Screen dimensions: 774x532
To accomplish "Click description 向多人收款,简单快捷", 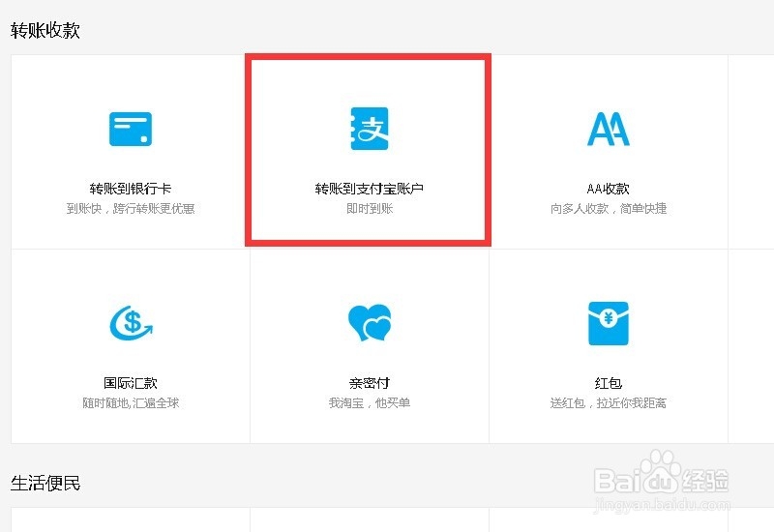I will pyautogui.click(x=609, y=209).
